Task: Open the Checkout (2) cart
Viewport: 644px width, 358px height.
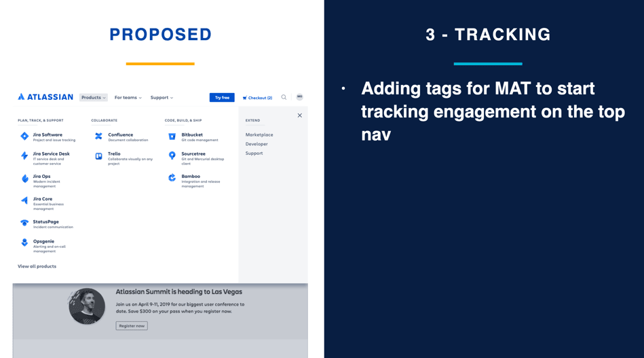Action: [257, 98]
